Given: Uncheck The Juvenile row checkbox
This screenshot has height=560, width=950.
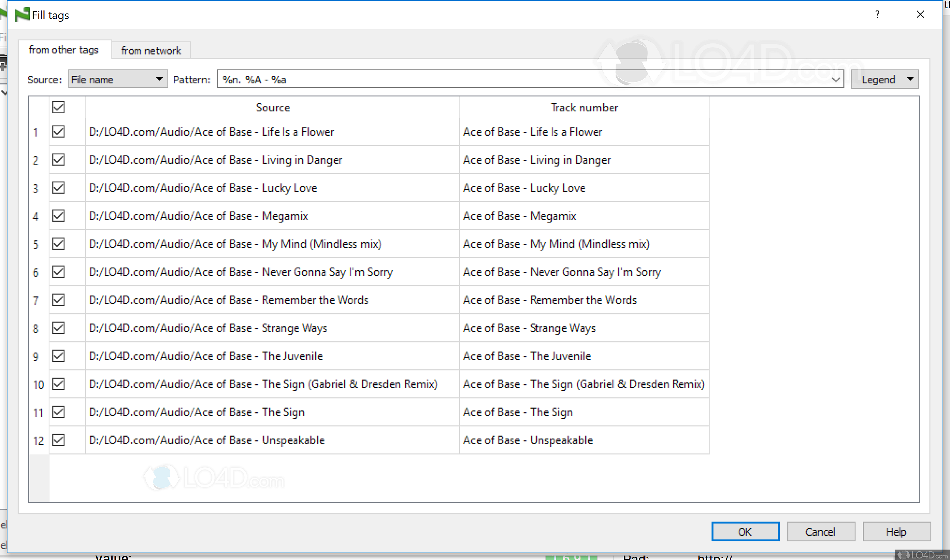Looking at the screenshot, I should pyautogui.click(x=58, y=356).
